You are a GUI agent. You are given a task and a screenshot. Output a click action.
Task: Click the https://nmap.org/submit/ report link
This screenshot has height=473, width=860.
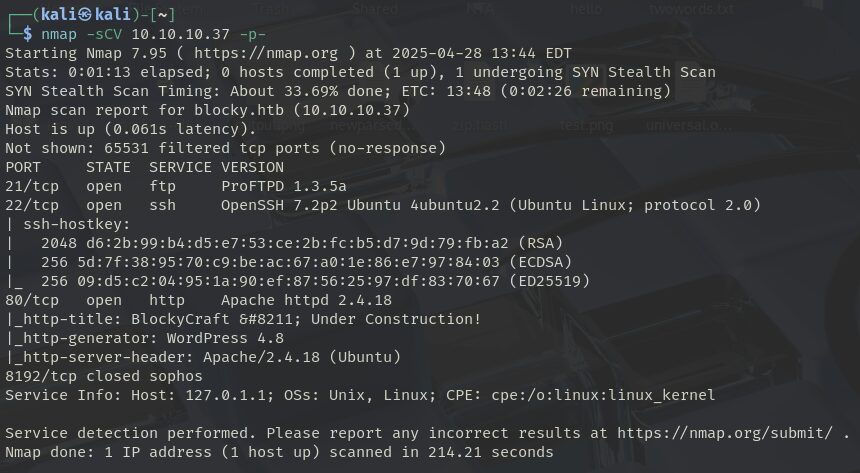coord(725,433)
